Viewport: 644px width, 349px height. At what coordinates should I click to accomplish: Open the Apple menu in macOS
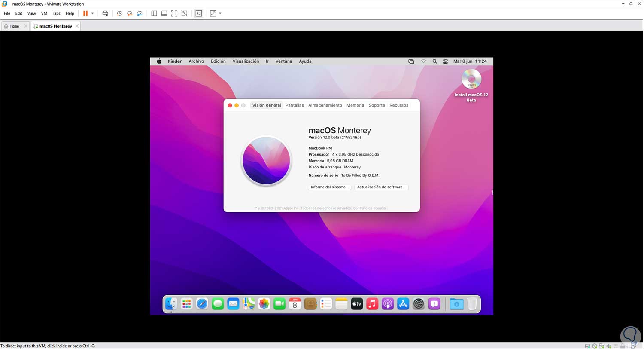[x=159, y=61]
